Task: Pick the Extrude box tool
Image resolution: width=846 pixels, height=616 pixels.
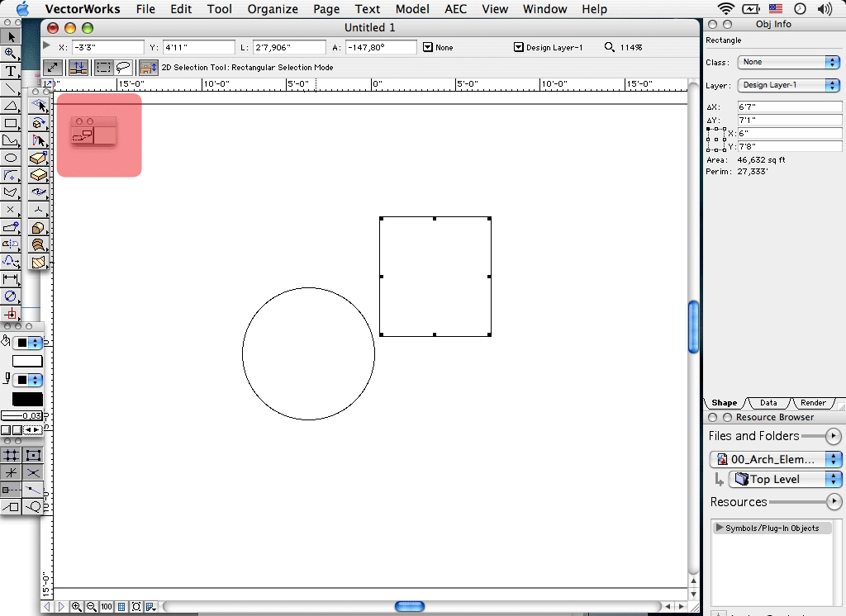Action: pos(38,175)
